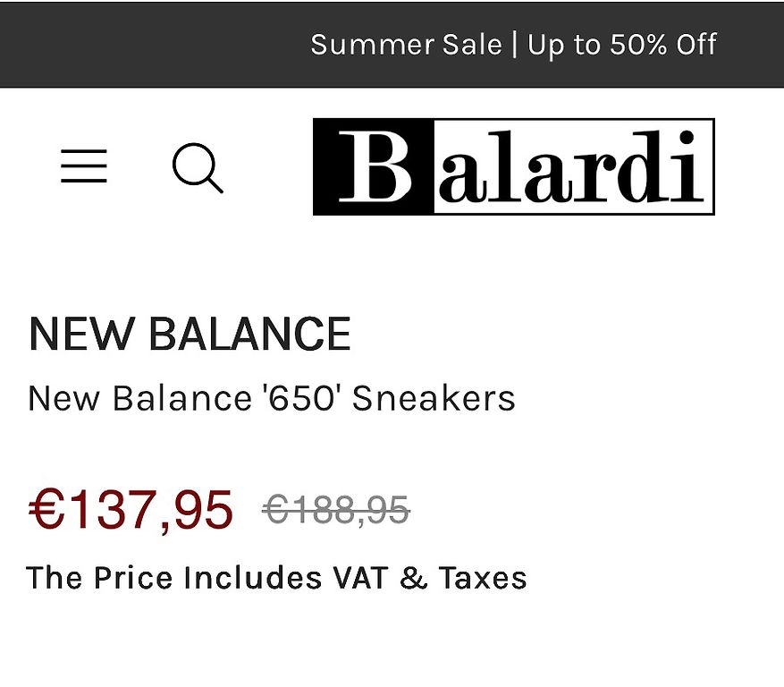Click the sale price €137,95
784x687 pixels.
[131, 510]
